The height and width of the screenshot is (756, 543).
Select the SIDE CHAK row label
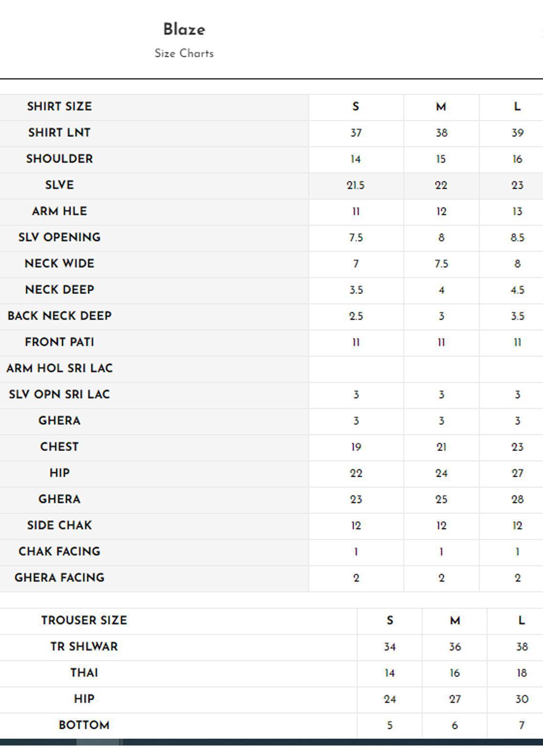pos(59,525)
